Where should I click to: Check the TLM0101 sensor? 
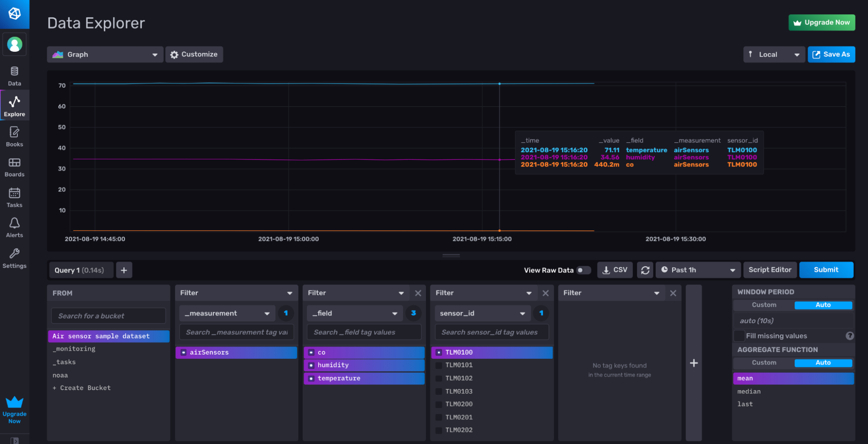click(439, 365)
